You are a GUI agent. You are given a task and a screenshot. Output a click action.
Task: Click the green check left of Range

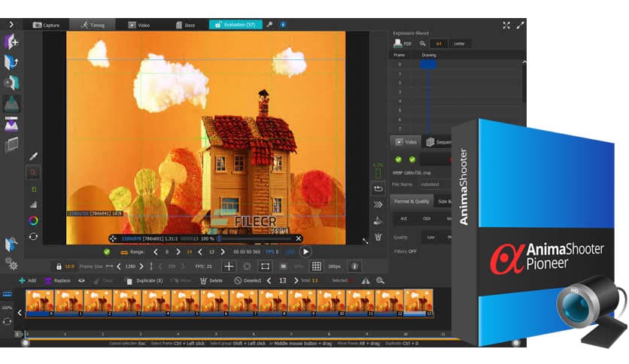107,252
